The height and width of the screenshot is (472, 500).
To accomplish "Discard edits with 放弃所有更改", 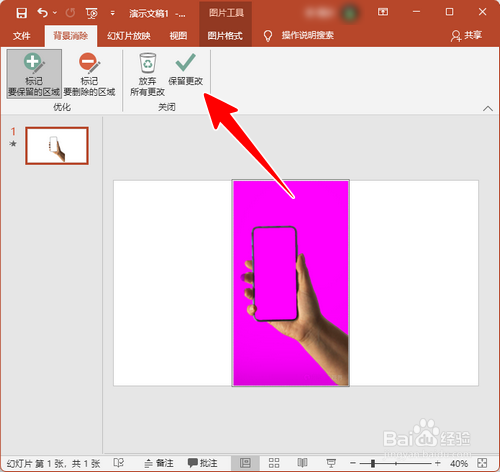I will (147, 74).
